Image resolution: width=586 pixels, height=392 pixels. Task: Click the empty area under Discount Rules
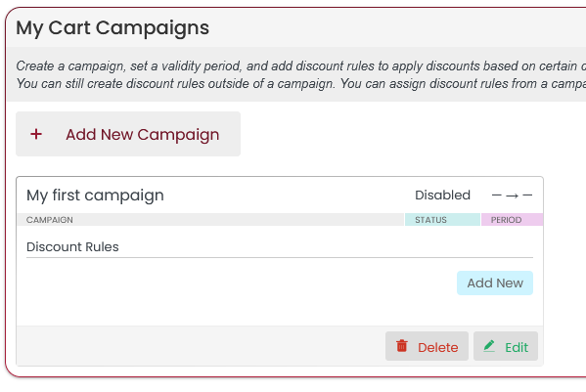[x=239, y=291]
